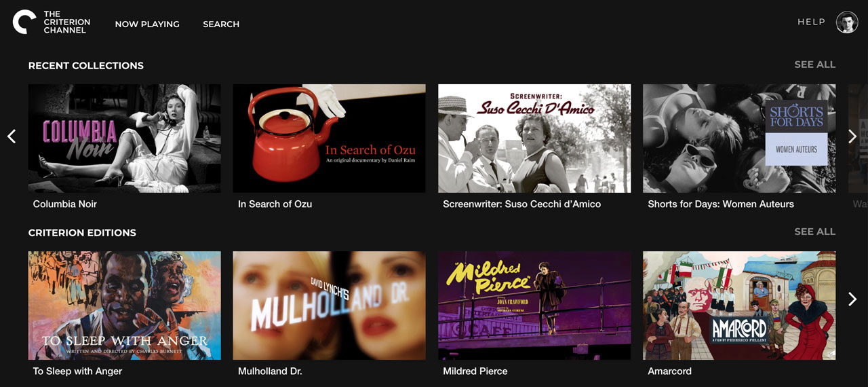Open Now Playing in top navigation
868x387 pixels.
pos(147,24)
